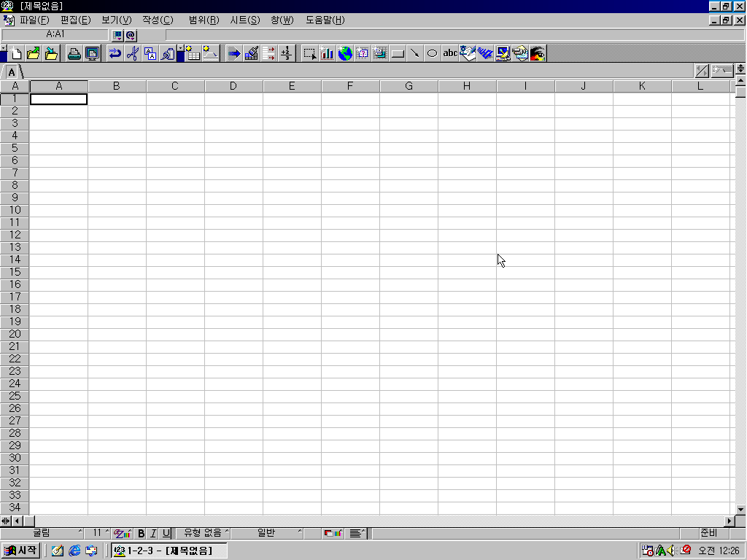
Task: Open the 굴림 font name selector
Action: (x=42, y=533)
